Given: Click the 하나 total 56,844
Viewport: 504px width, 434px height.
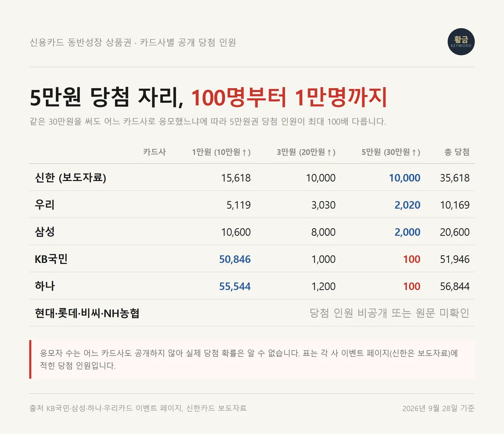Looking at the screenshot, I should pyautogui.click(x=455, y=287).
